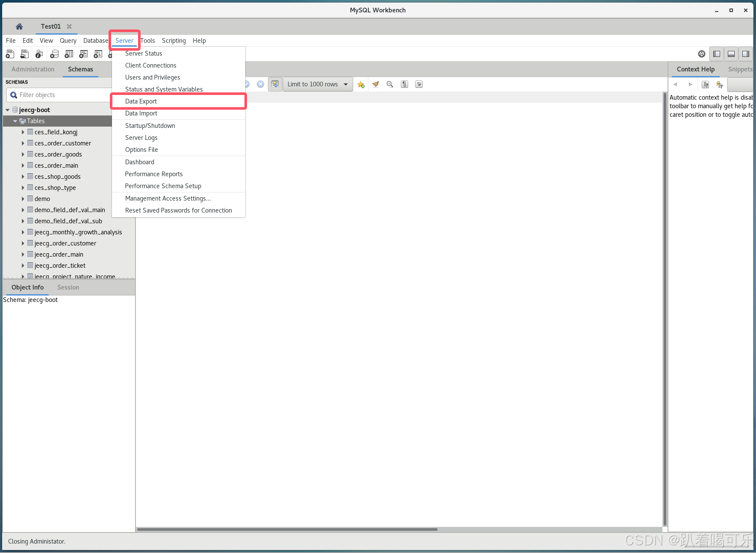Open Server Logs menu entry
756x553 pixels.
coord(179,138)
